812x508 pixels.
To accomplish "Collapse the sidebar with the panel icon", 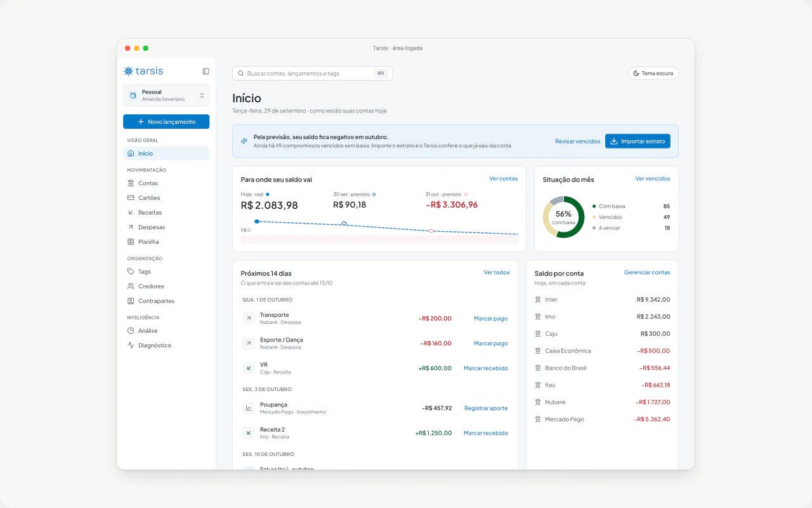I will [206, 71].
